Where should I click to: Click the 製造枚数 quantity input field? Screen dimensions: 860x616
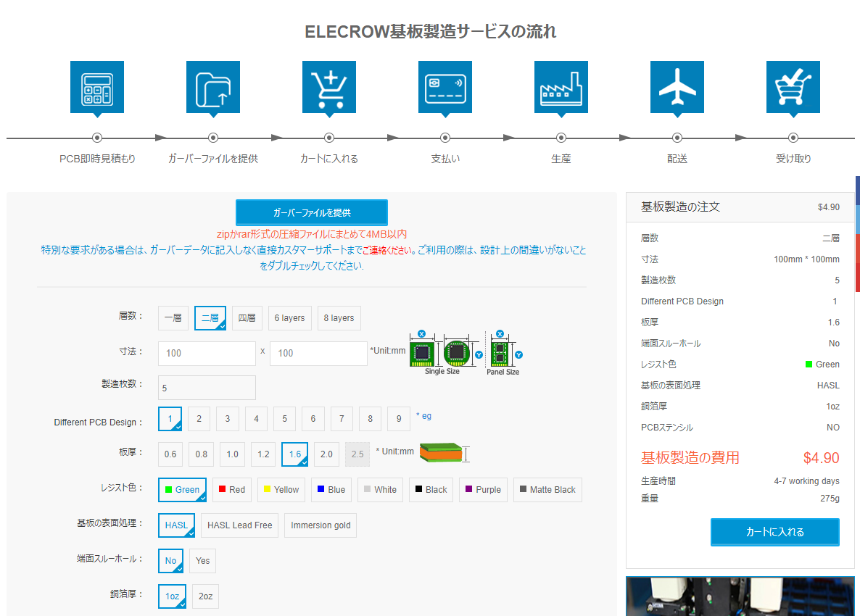coord(207,388)
